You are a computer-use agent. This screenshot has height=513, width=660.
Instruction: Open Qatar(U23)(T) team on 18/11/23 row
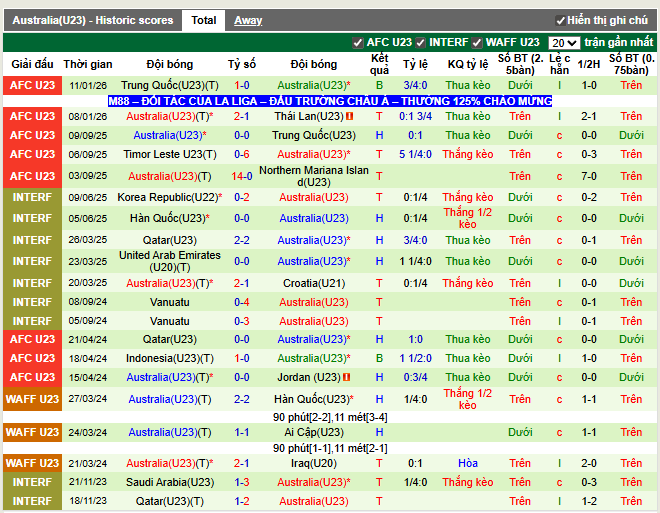170,501
